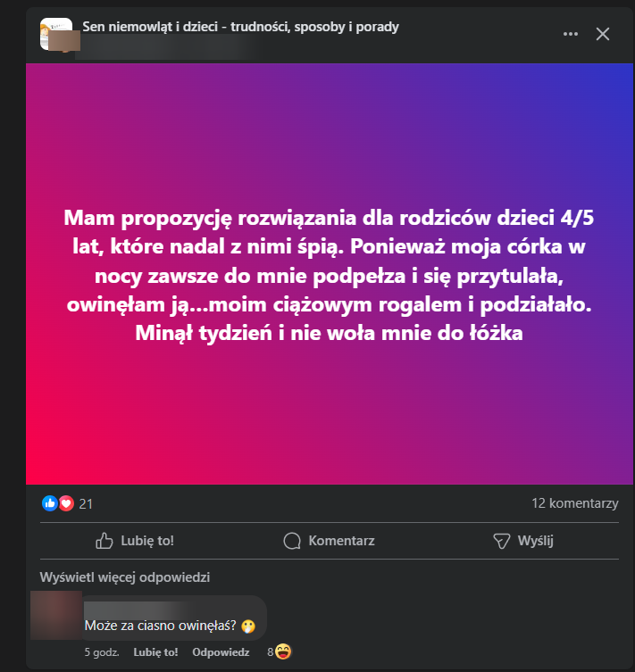The width and height of the screenshot is (635, 672).
Task: Open the Sen niemowląt i dzieci group link
Action: pyautogui.click(x=240, y=27)
